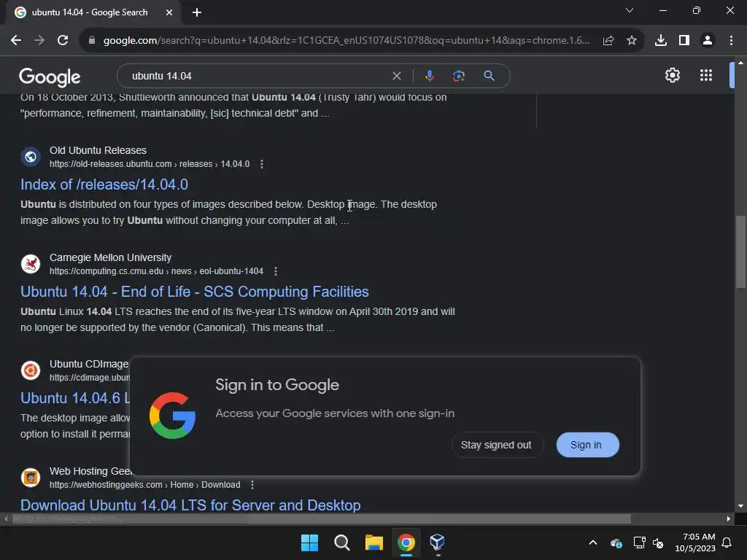Image resolution: width=747 pixels, height=560 pixels.
Task: Open Index of /releases/14.04.0 link
Action: point(104,184)
